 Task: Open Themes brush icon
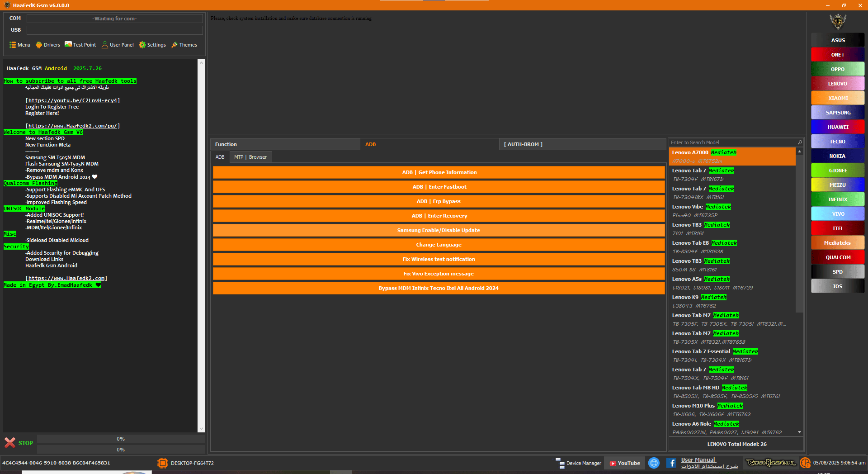coord(175,45)
